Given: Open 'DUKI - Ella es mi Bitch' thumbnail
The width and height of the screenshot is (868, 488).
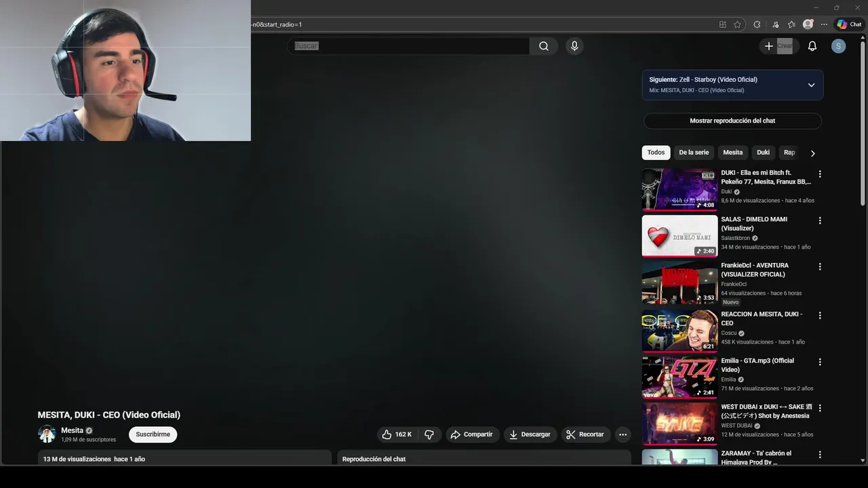Looking at the screenshot, I should [x=679, y=190].
